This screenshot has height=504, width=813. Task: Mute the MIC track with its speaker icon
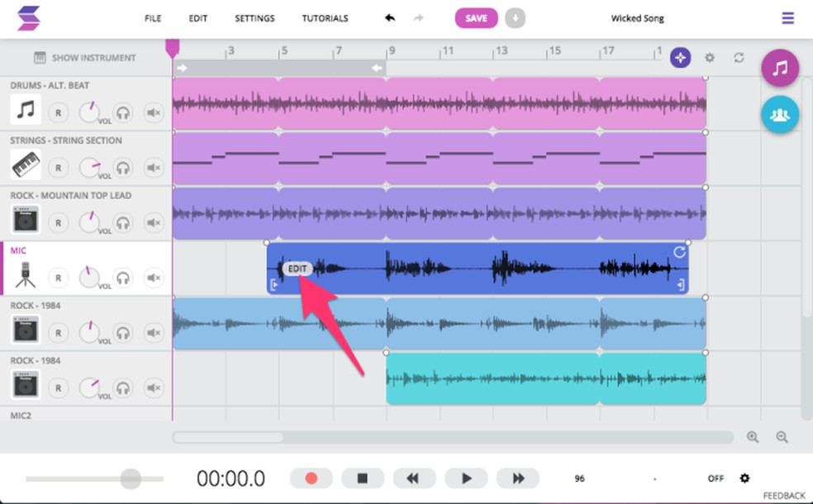pos(154,278)
